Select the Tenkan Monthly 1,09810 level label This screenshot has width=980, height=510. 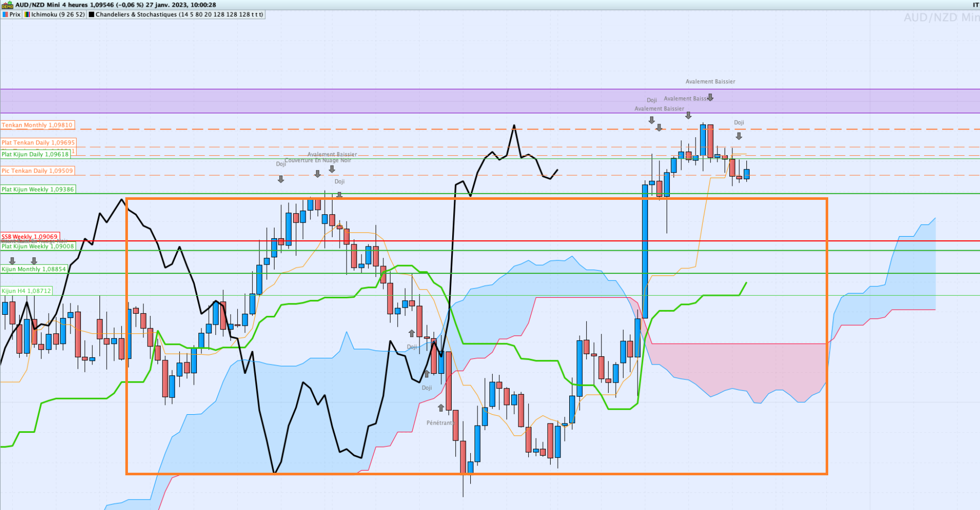click(37, 125)
